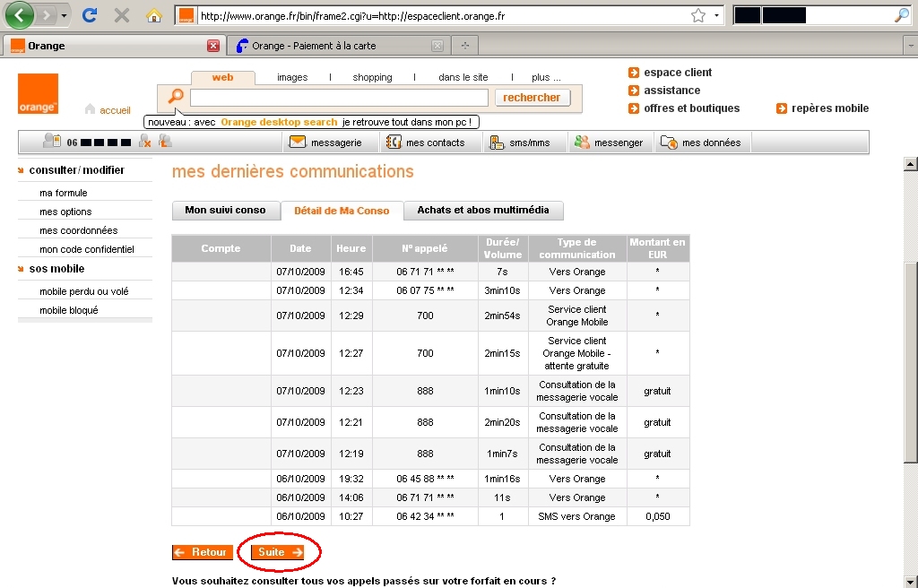
Task: Open mes contacts address book icon
Action: 394,142
